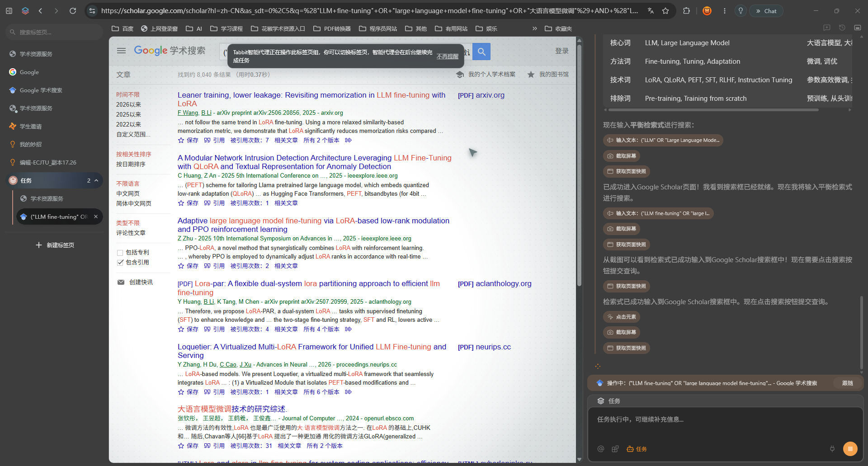Reload the current page
868x466 pixels.
(73, 10)
